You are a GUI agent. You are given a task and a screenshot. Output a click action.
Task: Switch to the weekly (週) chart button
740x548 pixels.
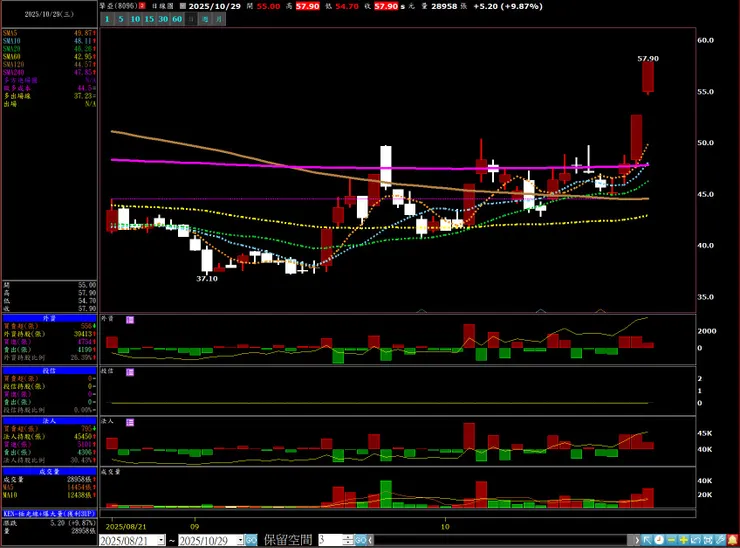coord(205,19)
